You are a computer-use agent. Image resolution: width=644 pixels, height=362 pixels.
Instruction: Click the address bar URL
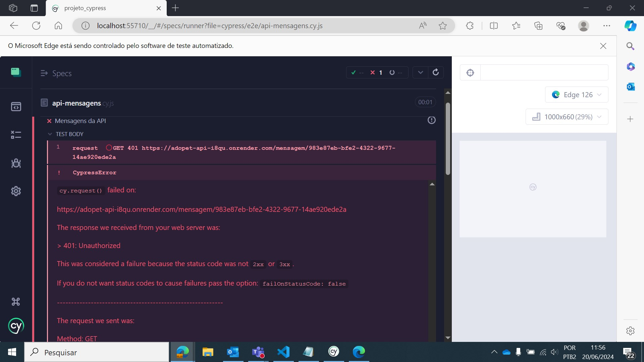210,26
